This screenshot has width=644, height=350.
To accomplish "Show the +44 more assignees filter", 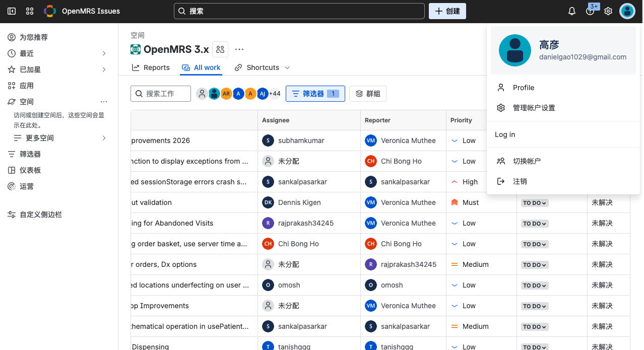I will (x=275, y=94).
